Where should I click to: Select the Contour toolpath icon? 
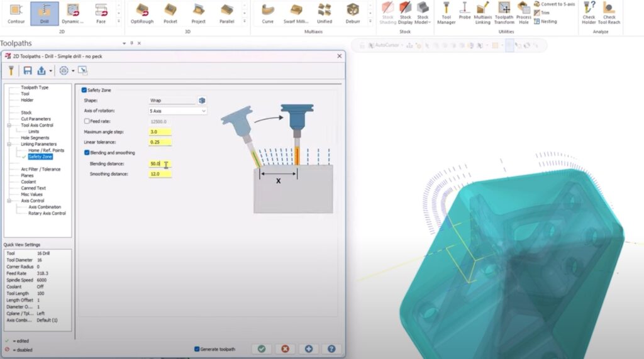click(x=16, y=13)
